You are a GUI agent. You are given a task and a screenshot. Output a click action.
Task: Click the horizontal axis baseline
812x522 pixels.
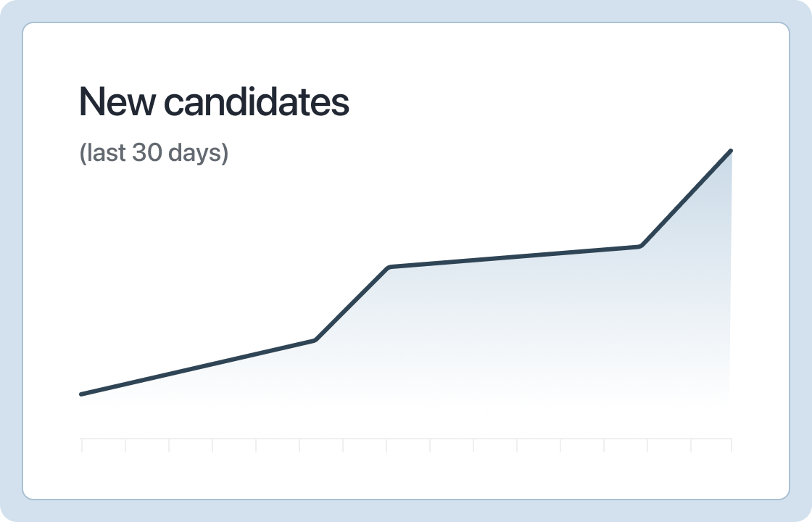coord(407,439)
